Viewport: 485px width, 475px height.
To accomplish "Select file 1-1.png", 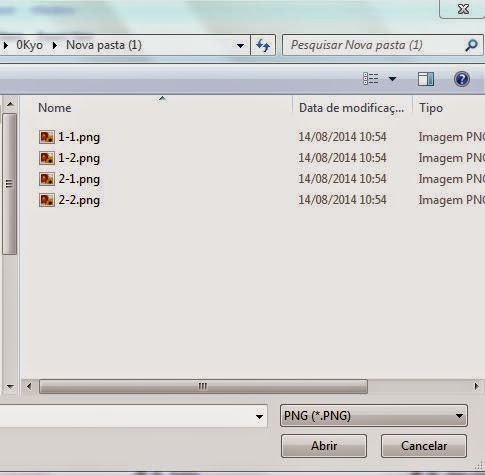I will tap(79, 137).
